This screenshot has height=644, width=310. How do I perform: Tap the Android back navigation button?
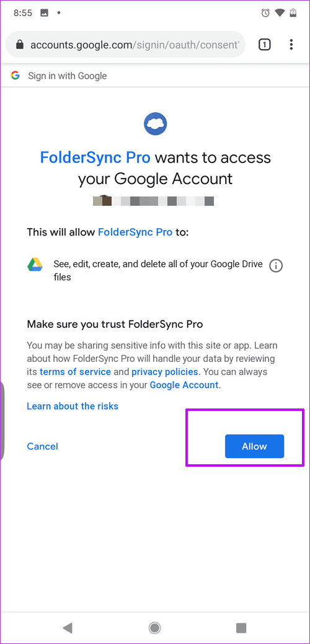pos(68,627)
